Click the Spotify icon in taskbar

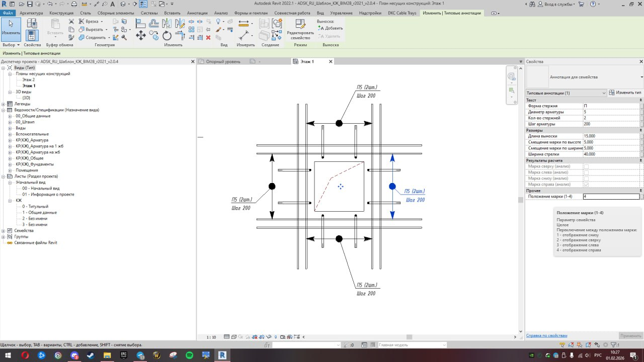[189, 355]
